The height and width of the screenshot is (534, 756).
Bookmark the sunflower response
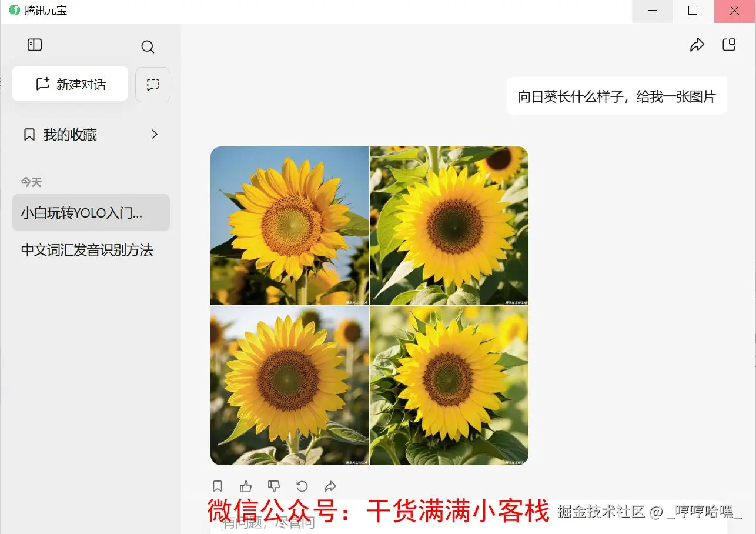click(x=217, y=486)
